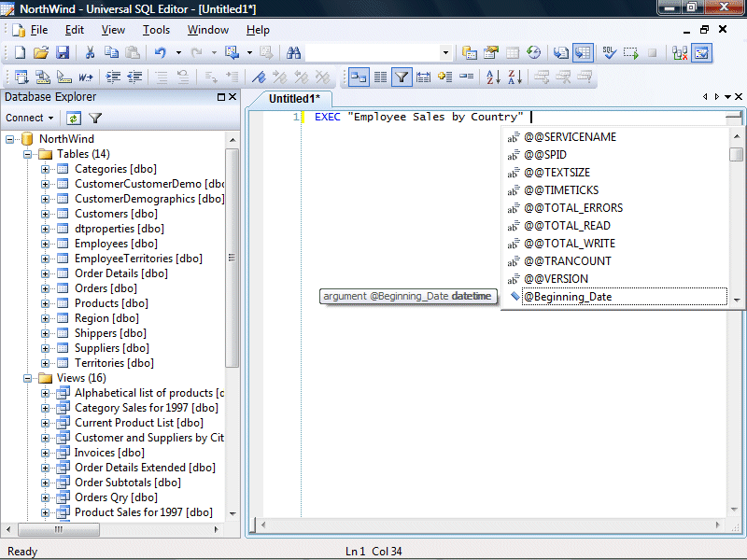
Task: Open the Connect dropdown menu
Action: point(30,118)
